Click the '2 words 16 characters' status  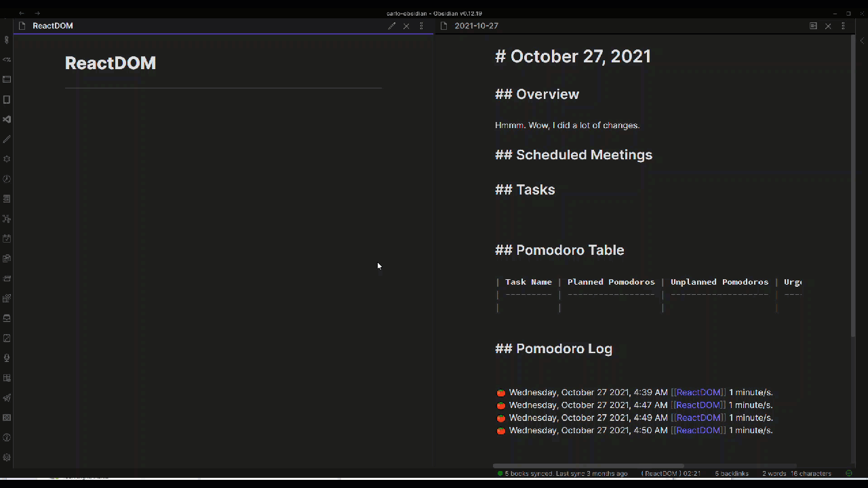pos(796,473)
